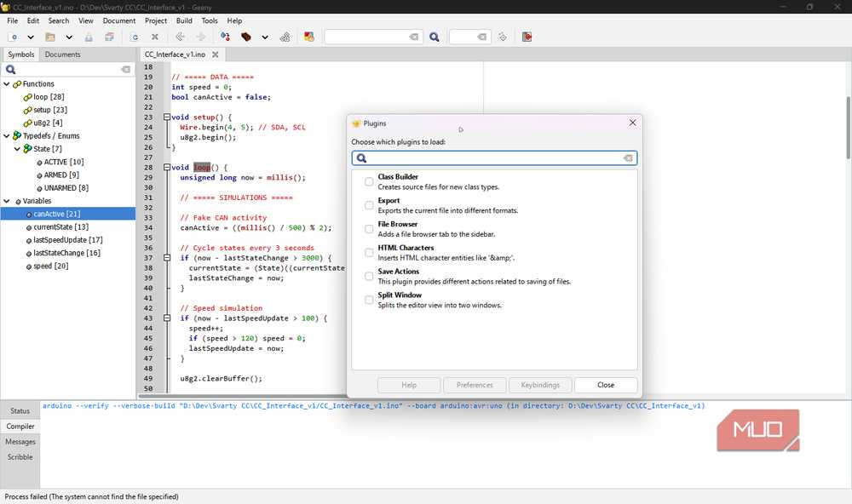Viewport: 852px width, 504px height.
Task: Click the Quit Geany toolbar icon
Action: point(527,37)
